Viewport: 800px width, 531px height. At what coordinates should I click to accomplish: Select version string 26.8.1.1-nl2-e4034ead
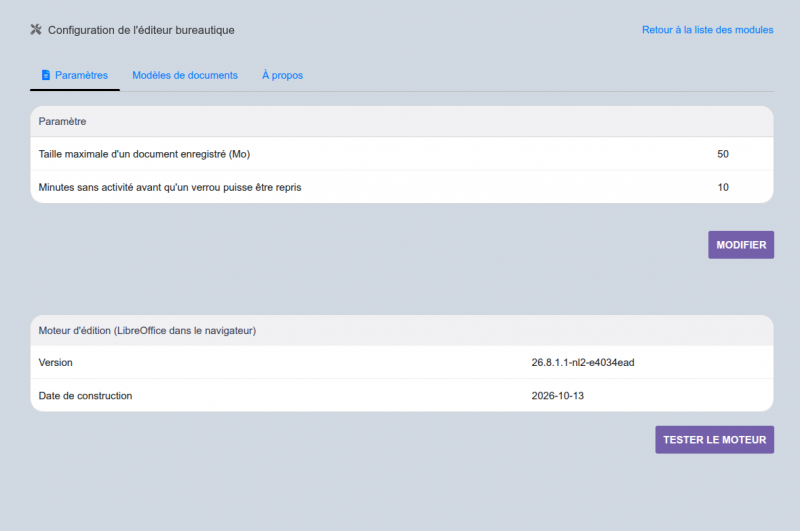click(x=583, y=363)
